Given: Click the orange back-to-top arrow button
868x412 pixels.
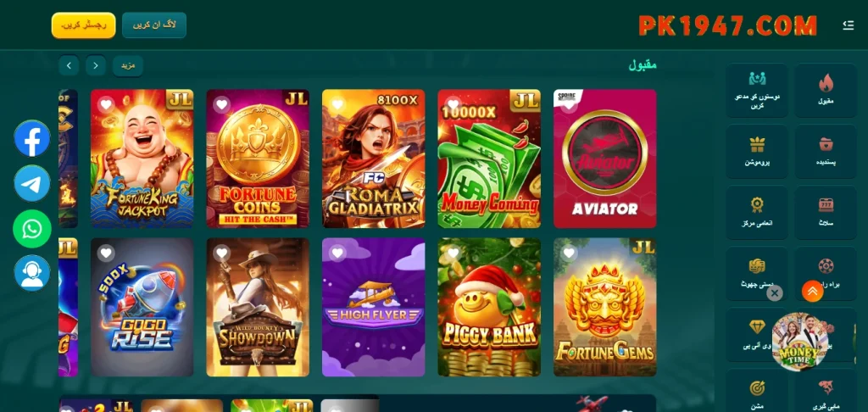Looking at the screenshot, I should (x=813, y=292).
